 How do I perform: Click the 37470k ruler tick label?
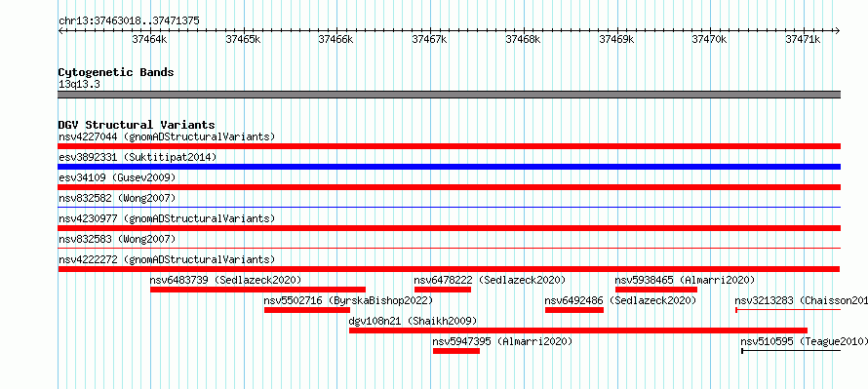coord(710,39)
